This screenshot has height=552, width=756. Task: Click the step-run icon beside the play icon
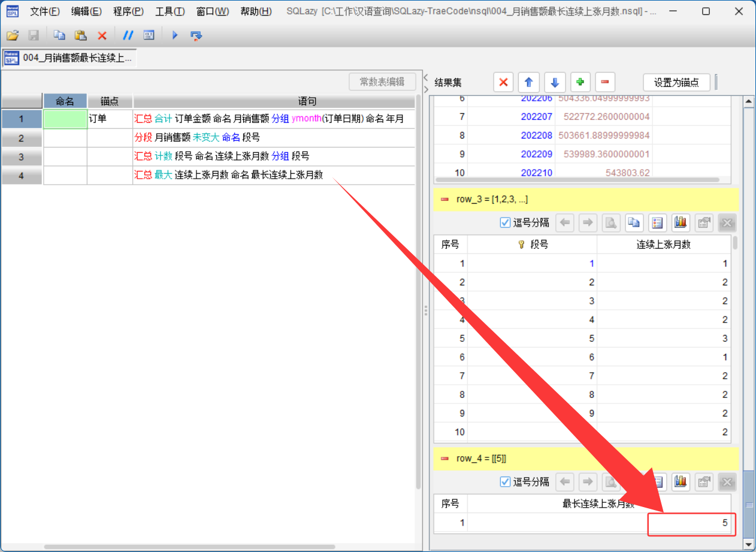point(196,35)
